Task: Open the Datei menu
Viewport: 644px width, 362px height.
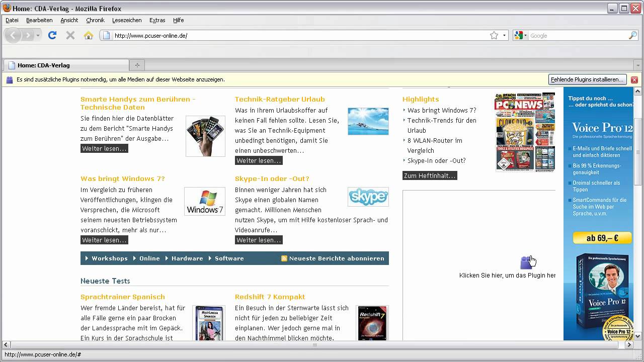Action: pos(12,20)
